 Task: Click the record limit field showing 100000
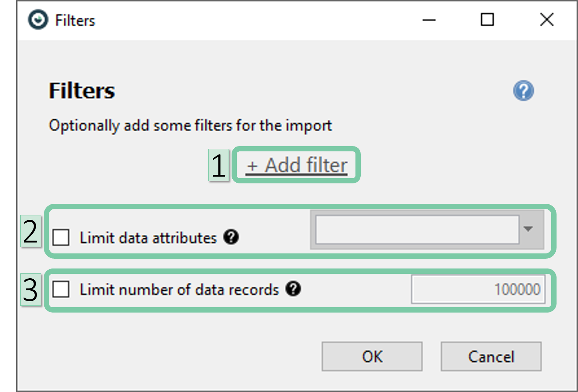coord(478,289)
